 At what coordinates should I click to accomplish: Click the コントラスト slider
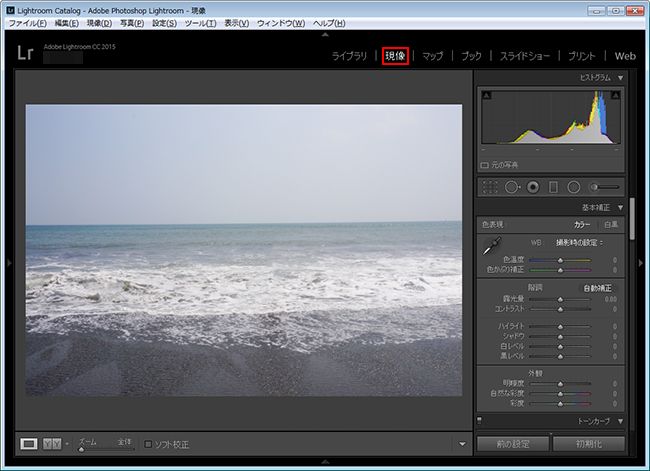[560, 309]
